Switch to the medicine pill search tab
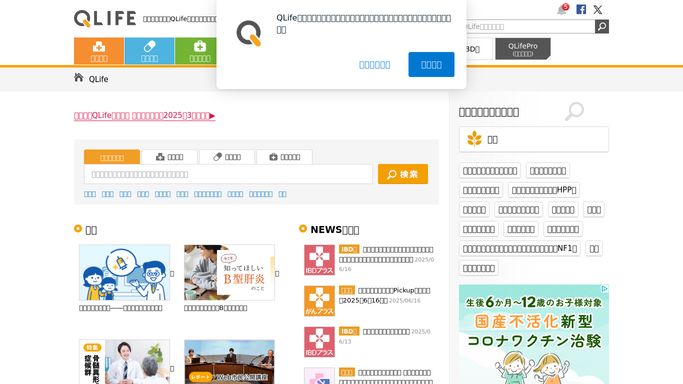The width and height of the screenshot is (683, 384). [x=227, y=157]
